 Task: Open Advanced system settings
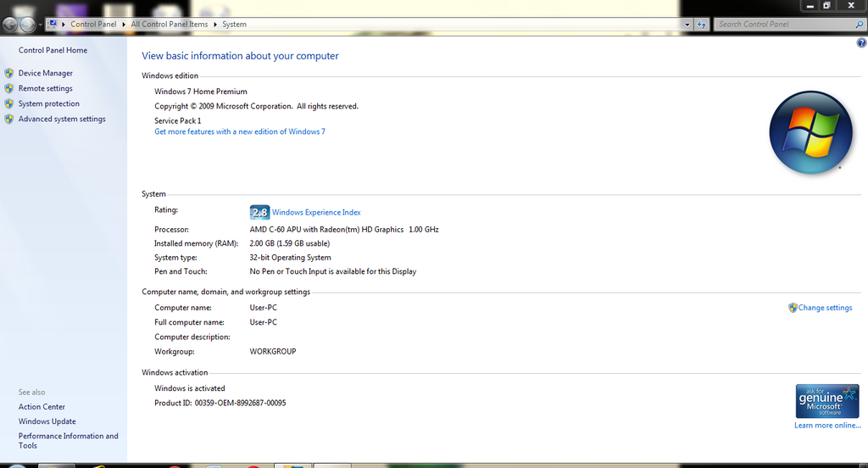(62, 119)
